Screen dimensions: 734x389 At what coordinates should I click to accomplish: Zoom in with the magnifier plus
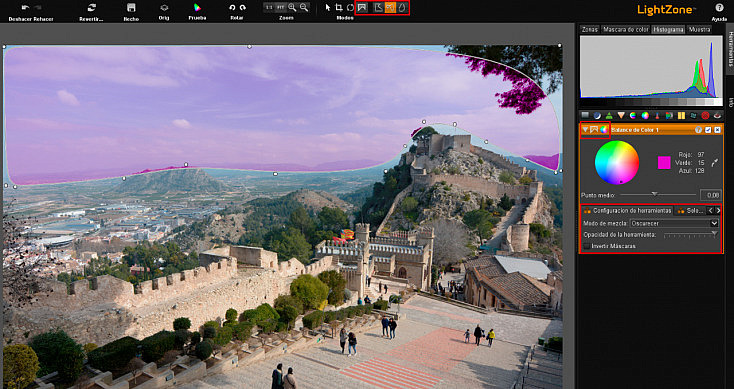coord(292,7)
